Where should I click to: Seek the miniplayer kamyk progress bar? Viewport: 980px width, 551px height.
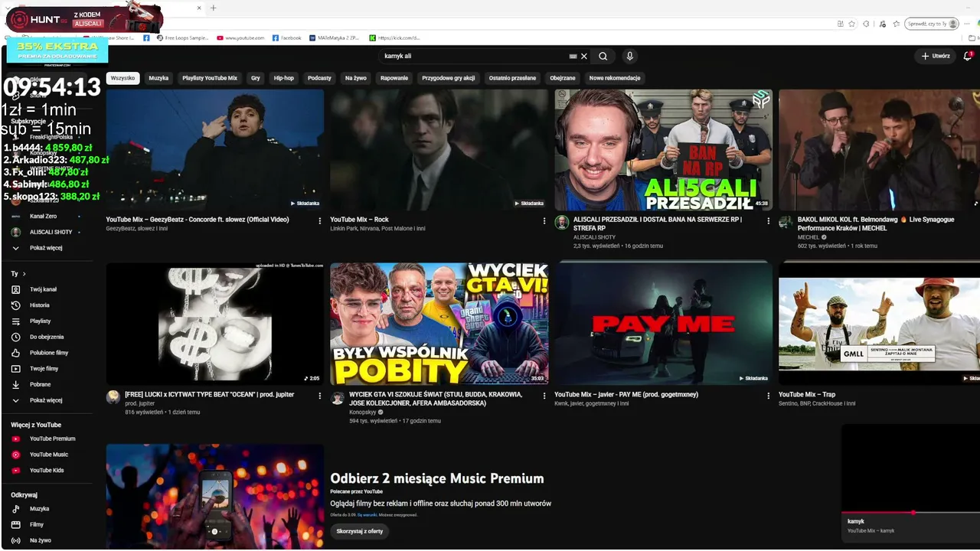[x=910, y=512]
